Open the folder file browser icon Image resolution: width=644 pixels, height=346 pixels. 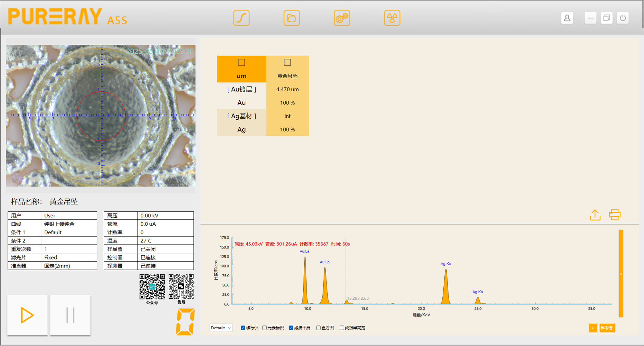click(291, 18)
